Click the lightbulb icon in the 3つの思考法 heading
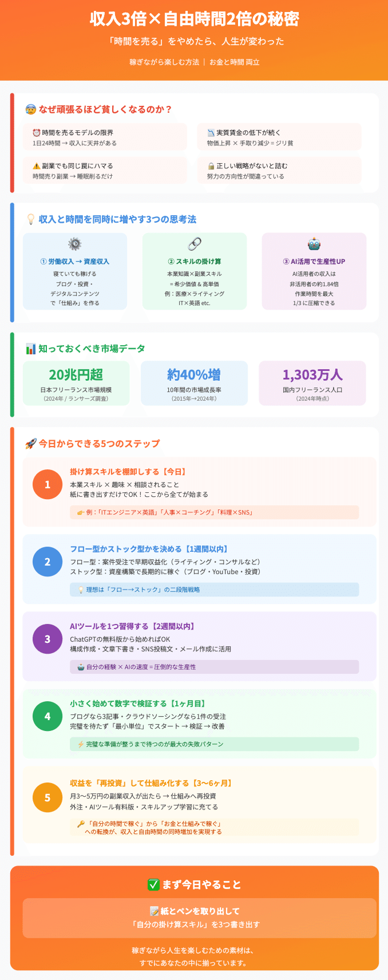Image resolution: width=388 pixels, height=980 pixels. pyautogui.click(x=31, y=219)
